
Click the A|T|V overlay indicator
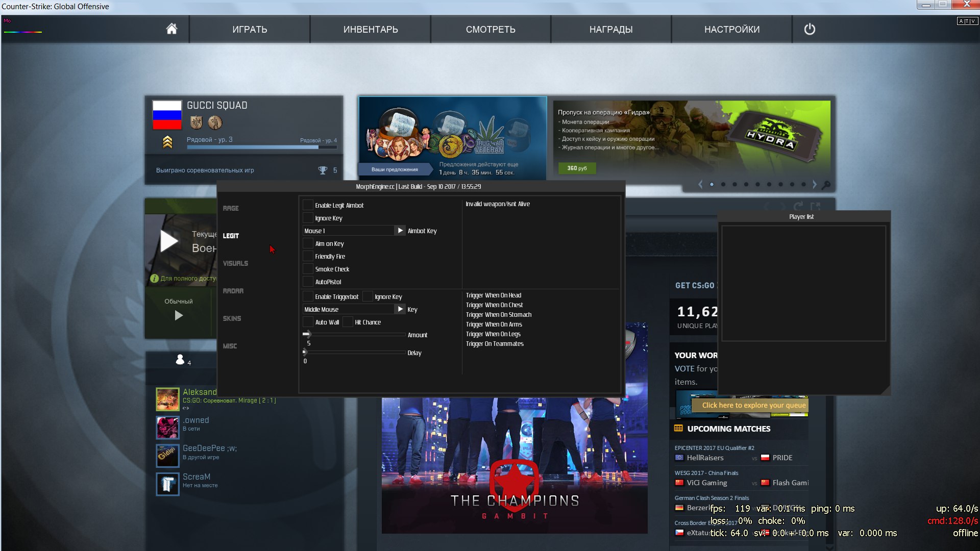pyautogui.click(x=967, y=21)
